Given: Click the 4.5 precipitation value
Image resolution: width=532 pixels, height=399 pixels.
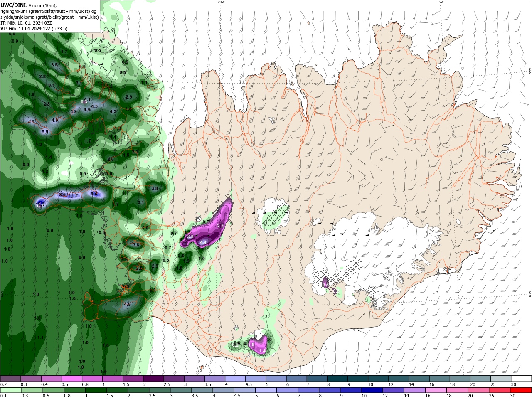Looking at the screenshot, I should click(94, 106).
